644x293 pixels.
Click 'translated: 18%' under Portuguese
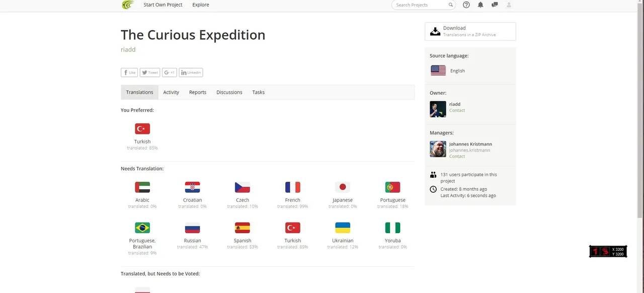(x=392, y=206)
